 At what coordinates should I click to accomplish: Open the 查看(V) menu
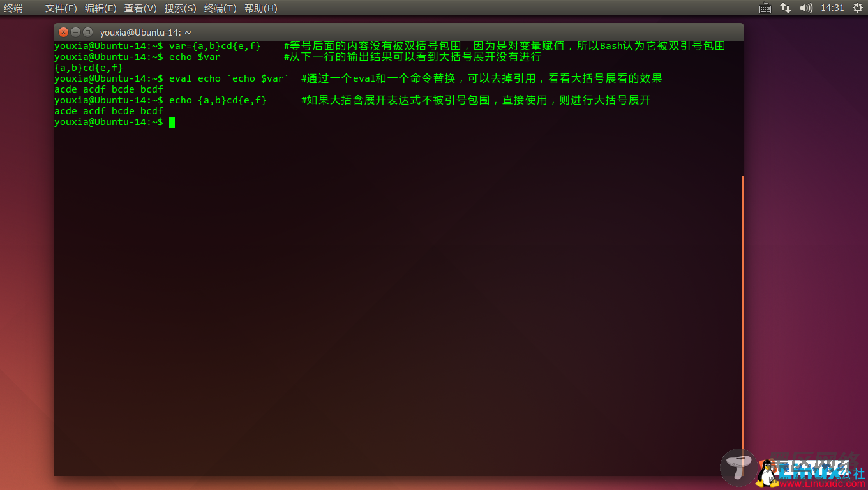[x=140, y=8]
